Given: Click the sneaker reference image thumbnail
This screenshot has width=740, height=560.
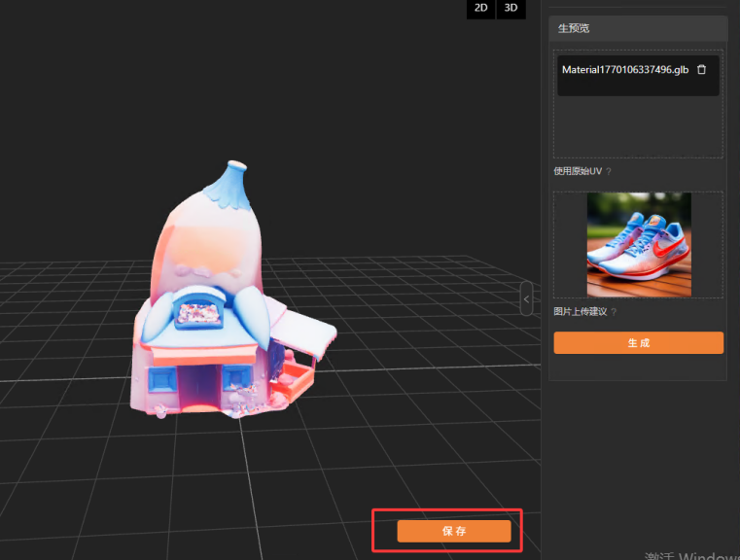Looking at the screenshot, I should 638,244.
